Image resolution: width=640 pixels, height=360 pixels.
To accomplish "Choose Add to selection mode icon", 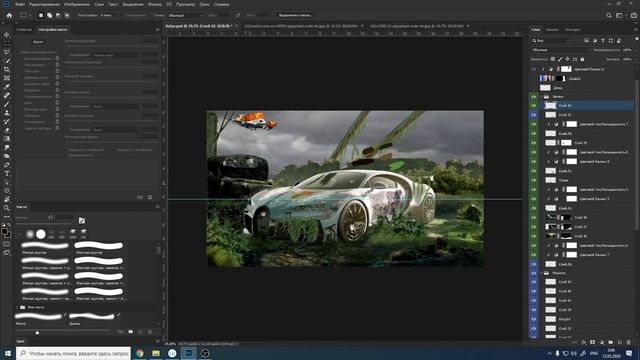I will tap(49, 15).
